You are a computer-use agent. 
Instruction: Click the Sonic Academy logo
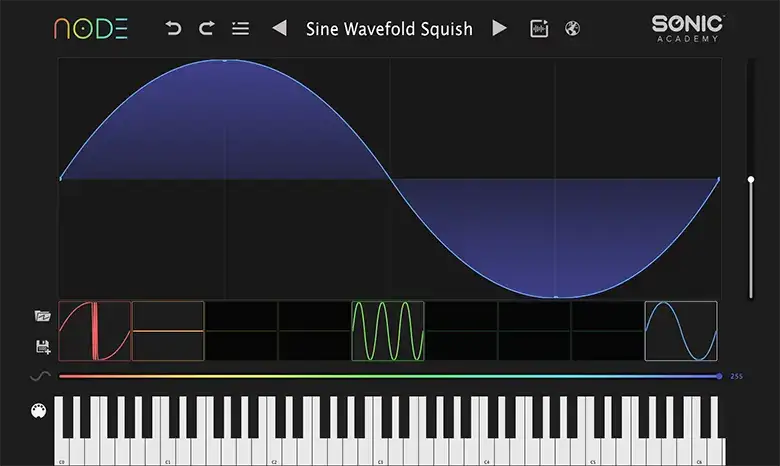688,28
